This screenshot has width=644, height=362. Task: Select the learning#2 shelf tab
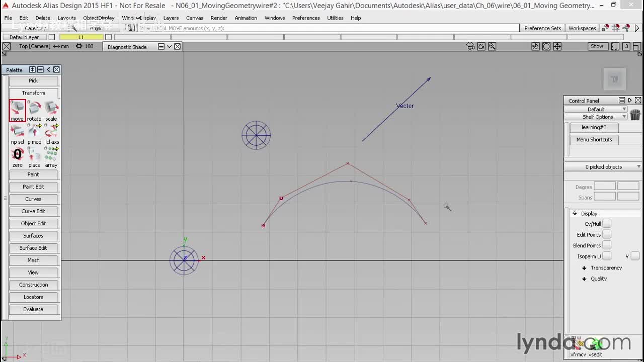pyautogui.click(x=594, y=128)
